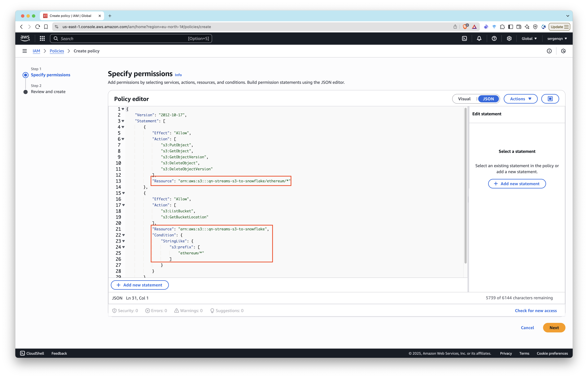Open the AWS CloudShell icon in top bar
Screen dimensions: 588x378
(464, 38)
